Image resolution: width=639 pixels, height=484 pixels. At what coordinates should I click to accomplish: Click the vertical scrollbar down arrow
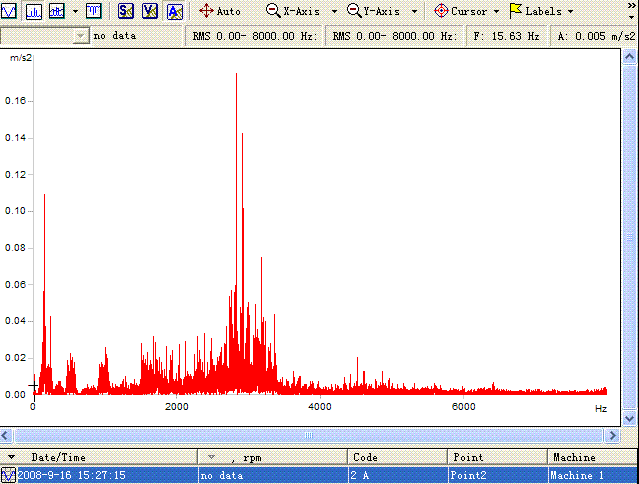pyautogui.click(x=630, y=418)
